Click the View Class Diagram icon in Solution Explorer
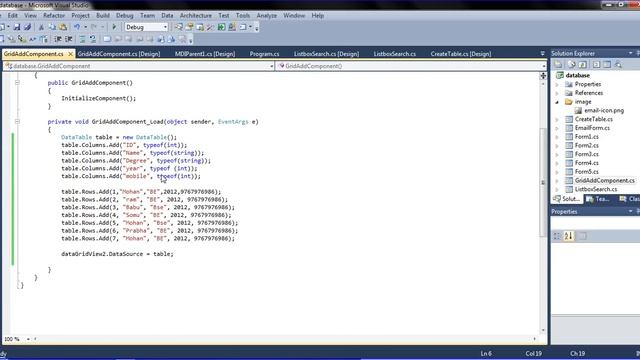Image resolution: width=640 pixels, height=360 pixels. pos(618,64)
